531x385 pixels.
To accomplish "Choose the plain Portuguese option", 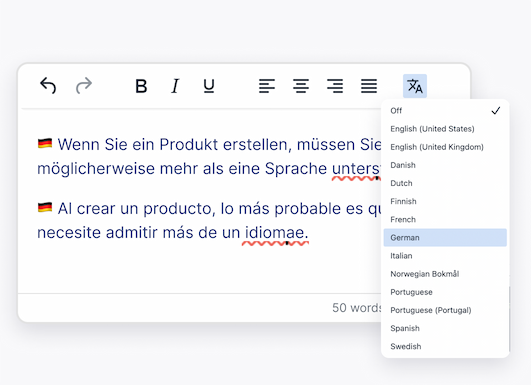I will point(445,292).
